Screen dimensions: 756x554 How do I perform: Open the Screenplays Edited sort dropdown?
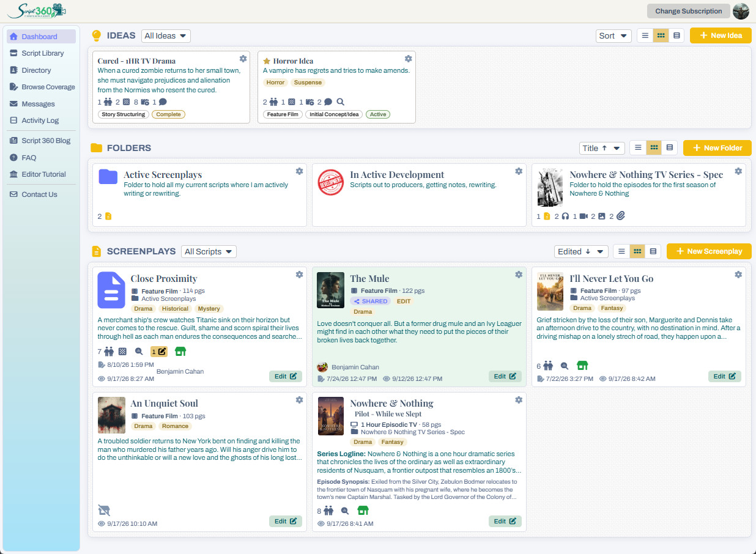coord(581,251)
